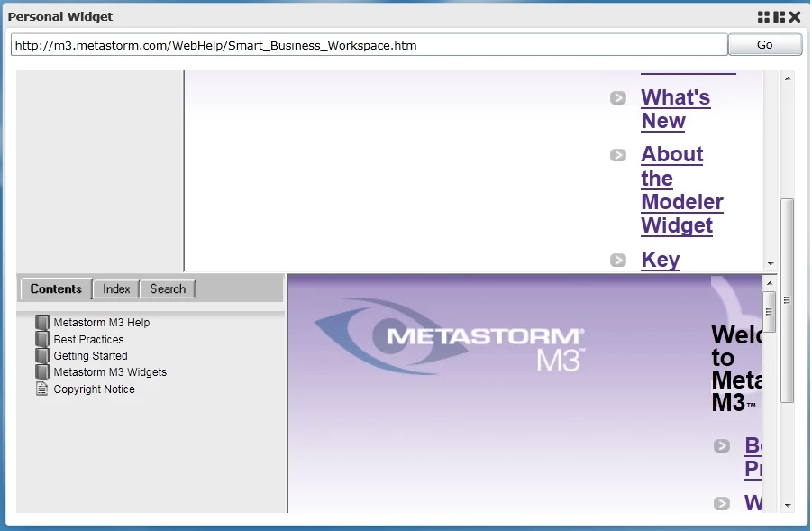Click the widget grid layout icon in title bar
The width and height of the screenshot is (812, 531).
click(763, 17)
